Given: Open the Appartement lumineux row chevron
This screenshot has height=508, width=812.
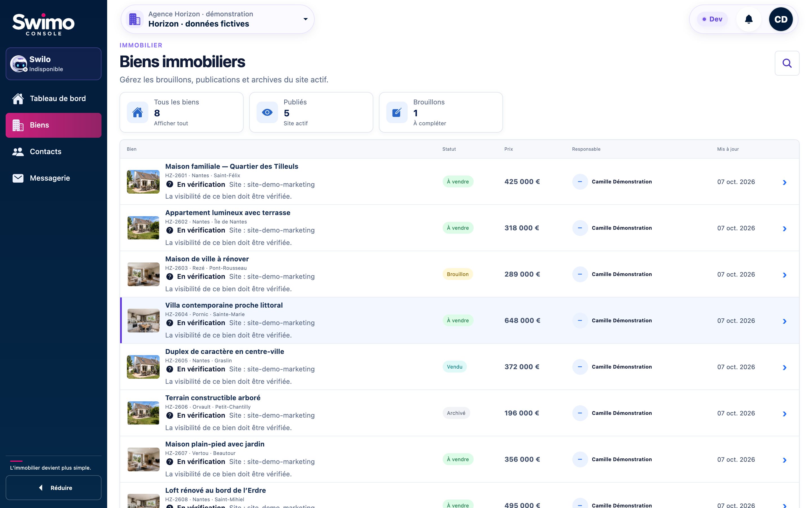Looking at the screenshot, I should pos(784,229).
